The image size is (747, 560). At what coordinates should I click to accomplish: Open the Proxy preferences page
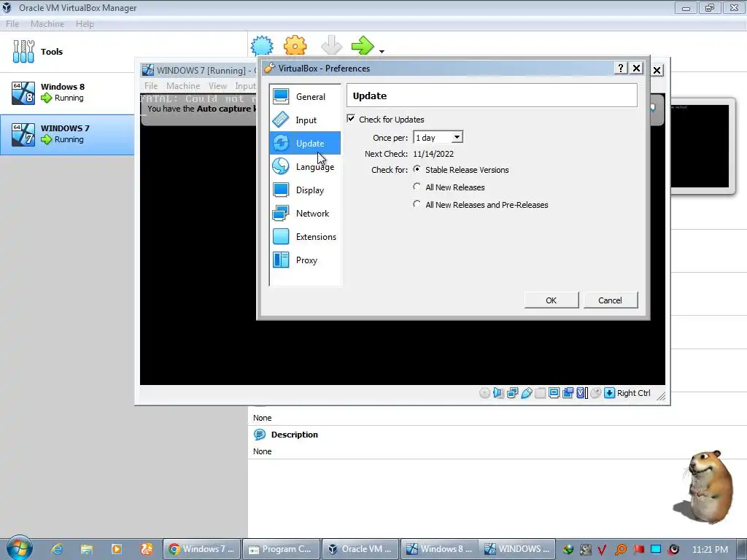305,260
